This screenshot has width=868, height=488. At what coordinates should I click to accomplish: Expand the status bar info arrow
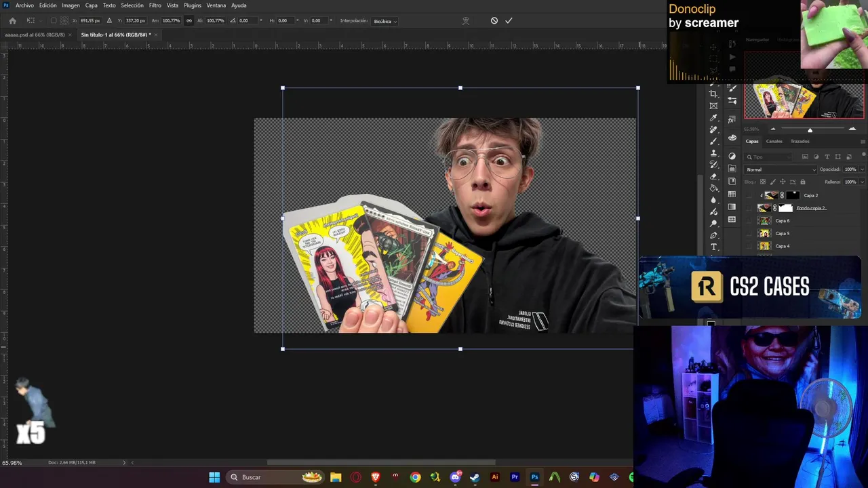coord(124,463)
